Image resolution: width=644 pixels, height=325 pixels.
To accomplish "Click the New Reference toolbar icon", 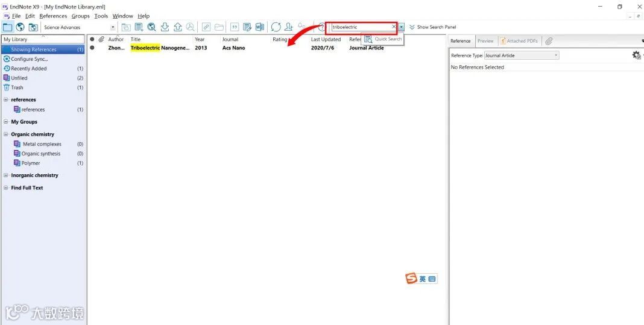I will click(x=139, y=27).
